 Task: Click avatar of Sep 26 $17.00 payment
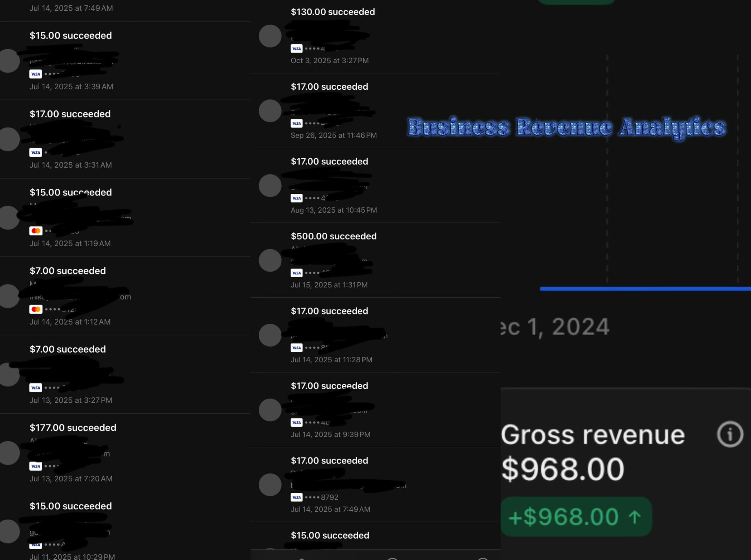point(270,111)
